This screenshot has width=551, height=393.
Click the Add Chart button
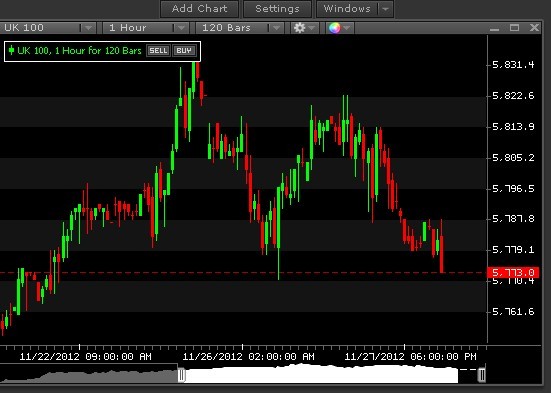[x=200, y=9]
